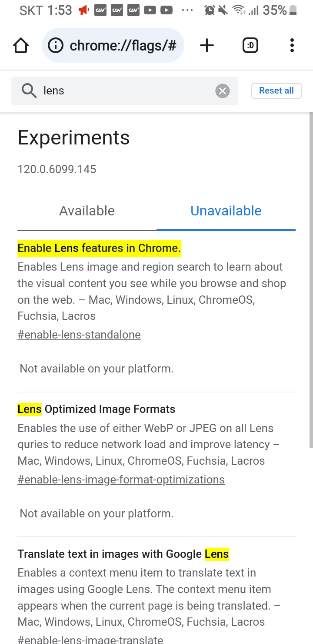Click the search magnifier icon
The width and height of the screenshot is (313, 644).
click(x=29, y=91)
